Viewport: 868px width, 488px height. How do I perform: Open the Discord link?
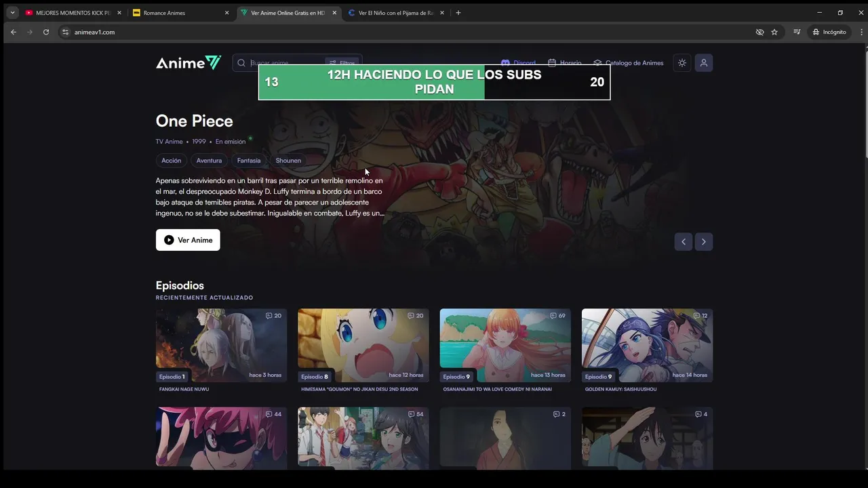(518, 63)
